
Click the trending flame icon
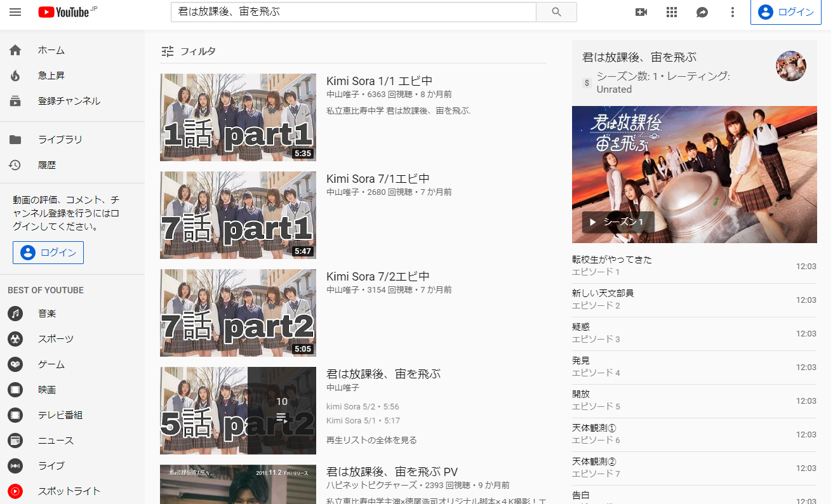pyautogui.click(x=15, y=76)
